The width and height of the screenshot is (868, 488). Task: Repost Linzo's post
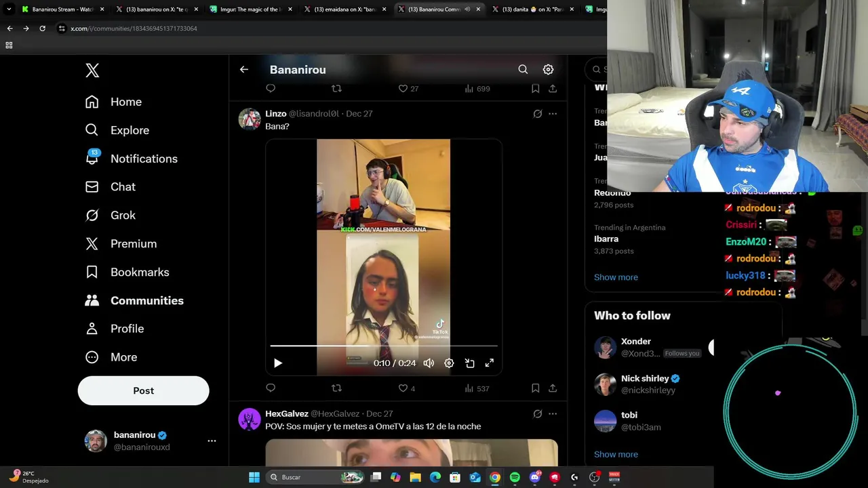pyautogui.click(x=336, y=388)
